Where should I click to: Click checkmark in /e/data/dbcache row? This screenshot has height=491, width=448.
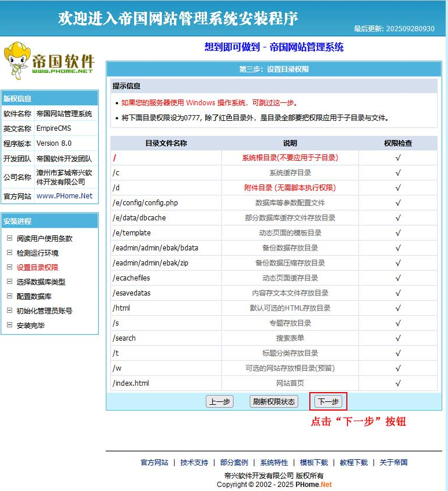coord(398,218)
